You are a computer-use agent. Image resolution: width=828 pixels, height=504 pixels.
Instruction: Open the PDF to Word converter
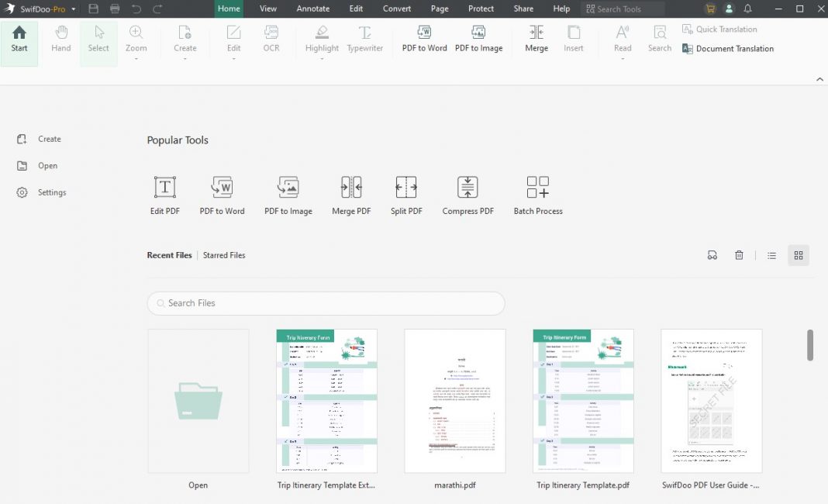tap(223, 194)
